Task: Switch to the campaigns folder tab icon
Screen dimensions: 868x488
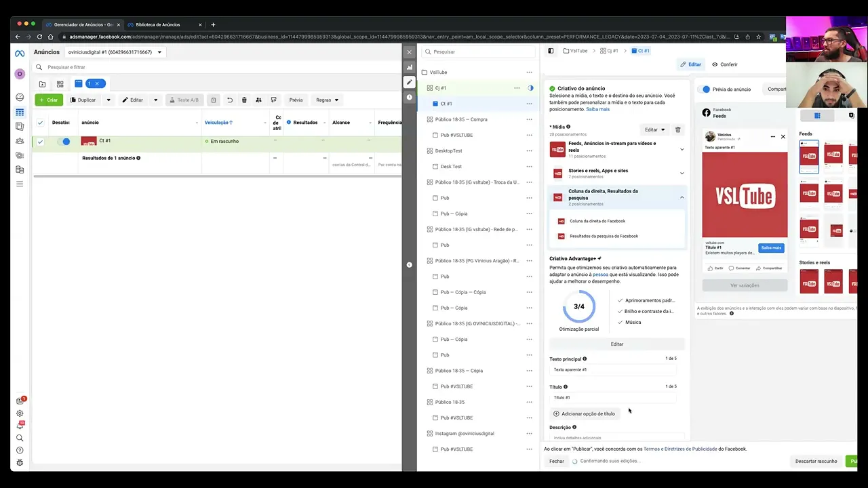Action: click(x=42, y=84)
